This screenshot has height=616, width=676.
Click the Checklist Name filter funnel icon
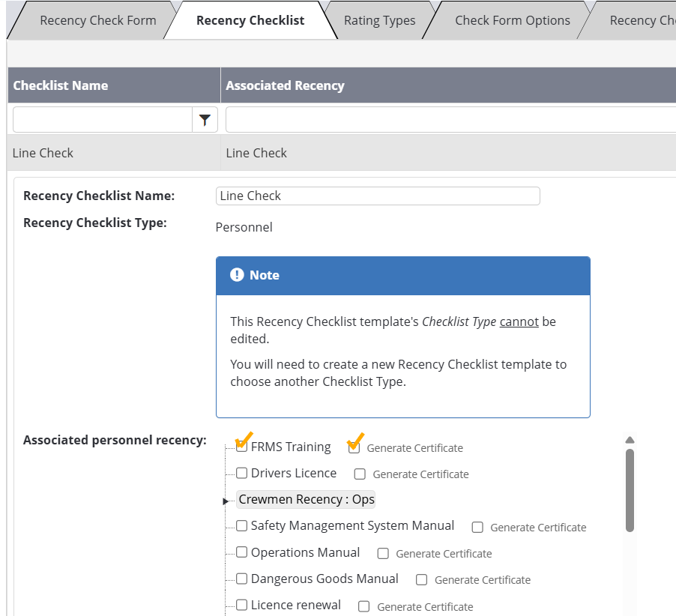click(x=205, y=120)
